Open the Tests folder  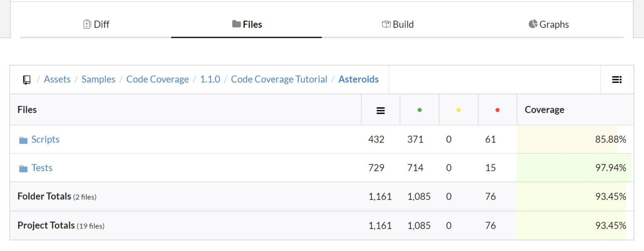[42, 168]
